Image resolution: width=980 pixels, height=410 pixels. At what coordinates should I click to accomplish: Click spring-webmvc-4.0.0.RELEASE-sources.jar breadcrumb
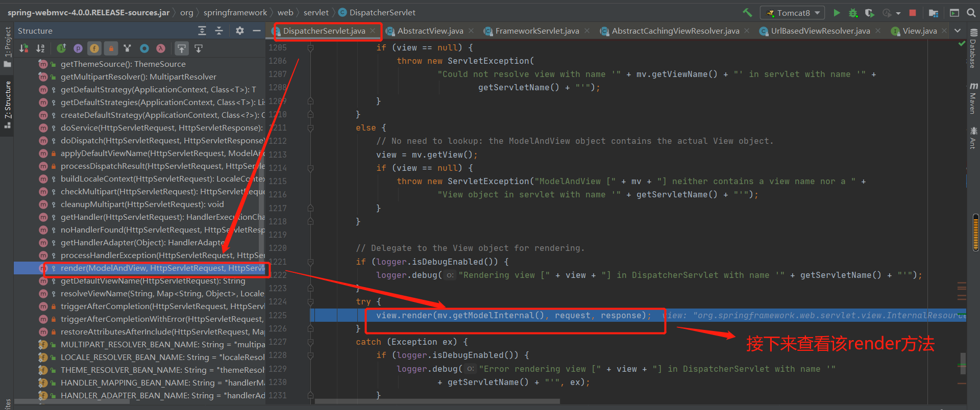click(88, 12)
